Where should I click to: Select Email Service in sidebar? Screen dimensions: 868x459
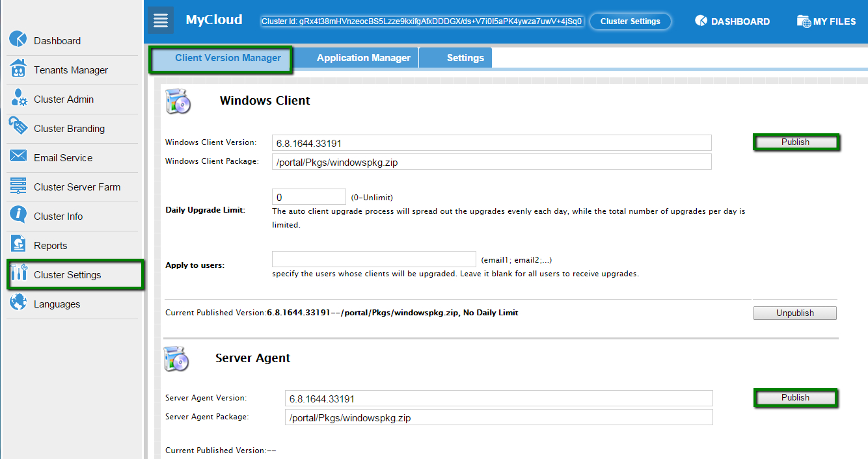point(63,158)
